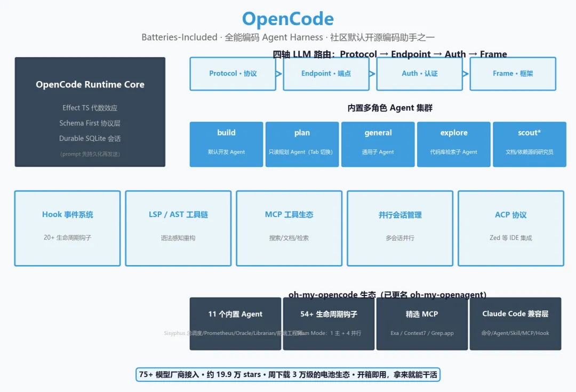This screenshot has height=392, width=576.
Task: Click the '并行会话管理' title
Action: pyautogui.click(x=400, y=215)
